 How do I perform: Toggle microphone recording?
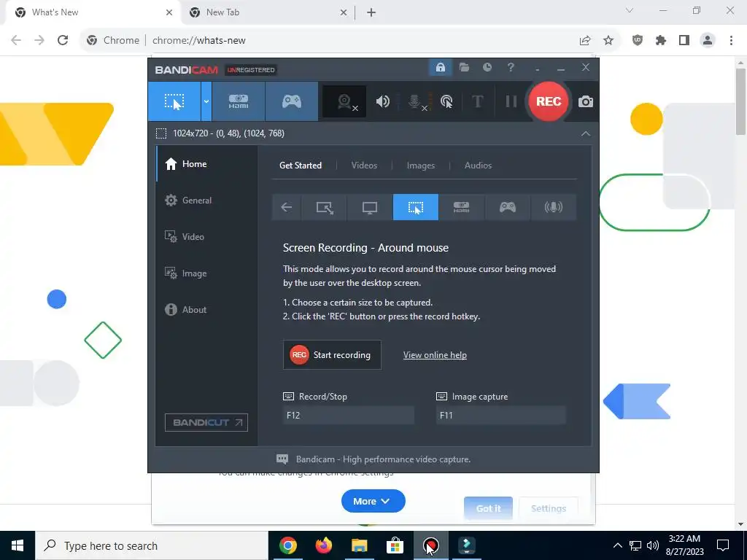(x=415, y=101)
